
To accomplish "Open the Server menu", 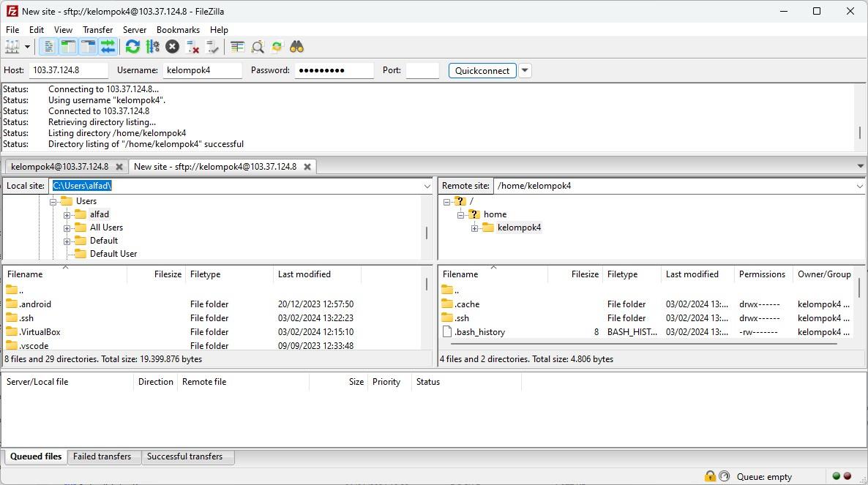I will tap(135, 30).
